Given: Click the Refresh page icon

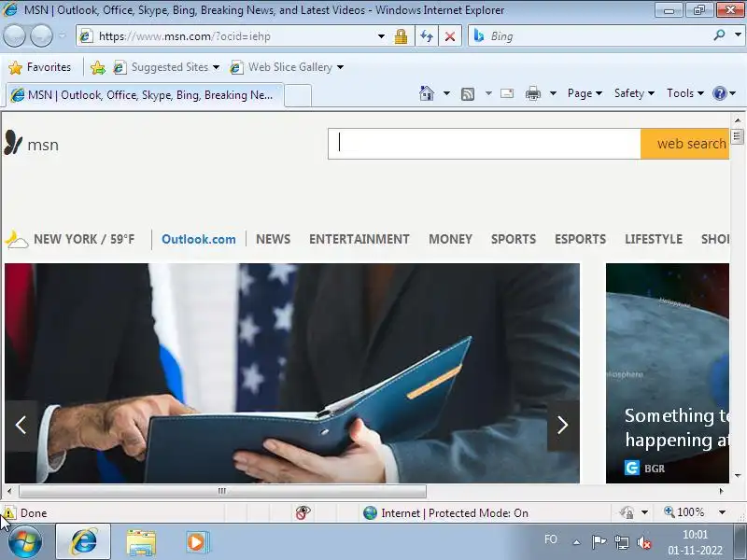Looking at the screenshot, I should tap(427, 36).
